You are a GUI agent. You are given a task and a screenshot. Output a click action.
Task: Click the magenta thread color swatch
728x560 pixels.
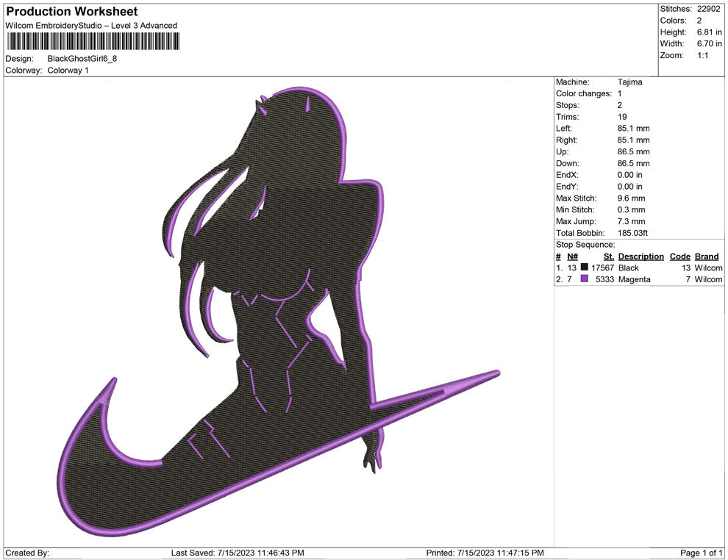click(585, 280)
